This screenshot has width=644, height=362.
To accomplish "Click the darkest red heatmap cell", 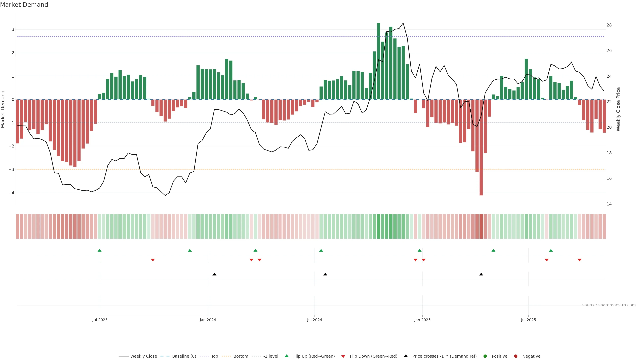I will coord(481,226).
